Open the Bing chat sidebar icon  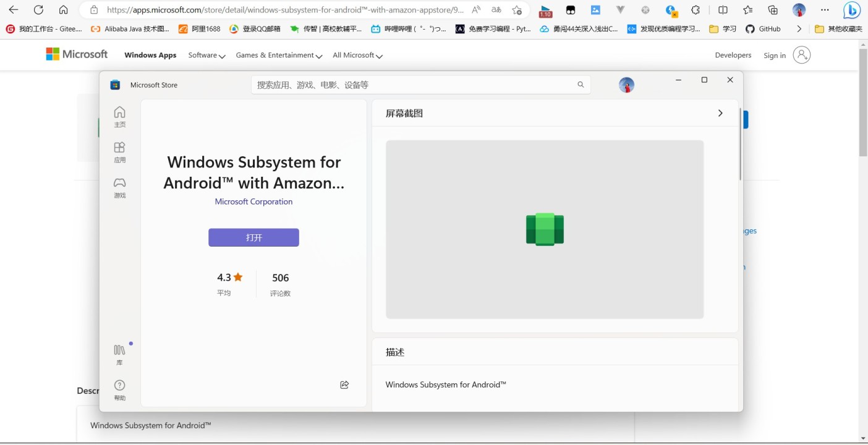pyautogui.click(x=852, y=10)
